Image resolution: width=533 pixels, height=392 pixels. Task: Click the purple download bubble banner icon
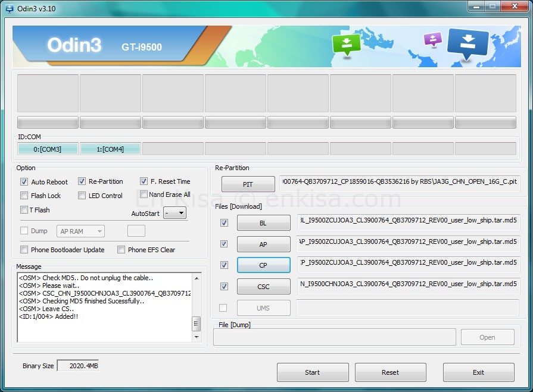pos(433,39)
